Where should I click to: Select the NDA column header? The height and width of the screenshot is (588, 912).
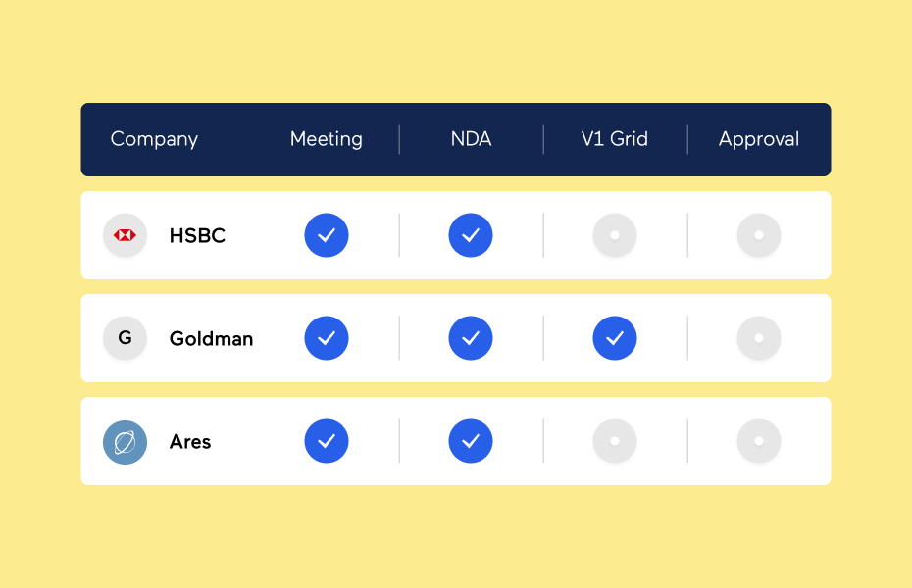471,139
